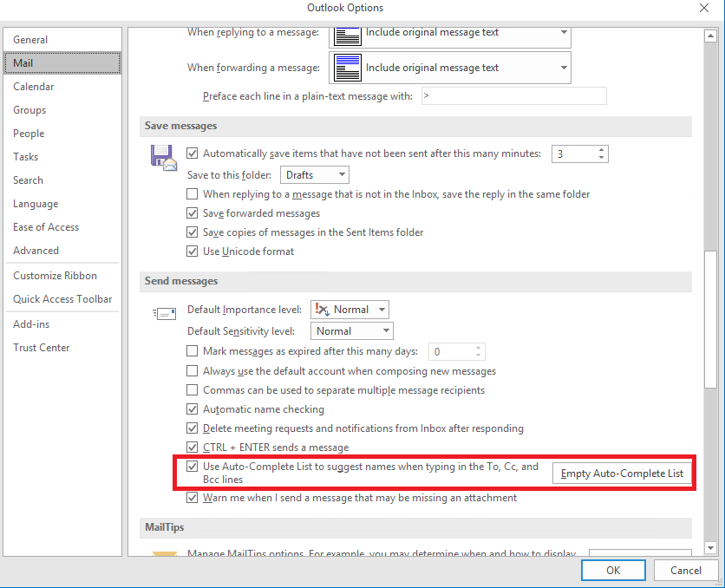This screenshot has height=588, width=725.
Task: Click the auto-save minutes value field
Action: [573, 154]
